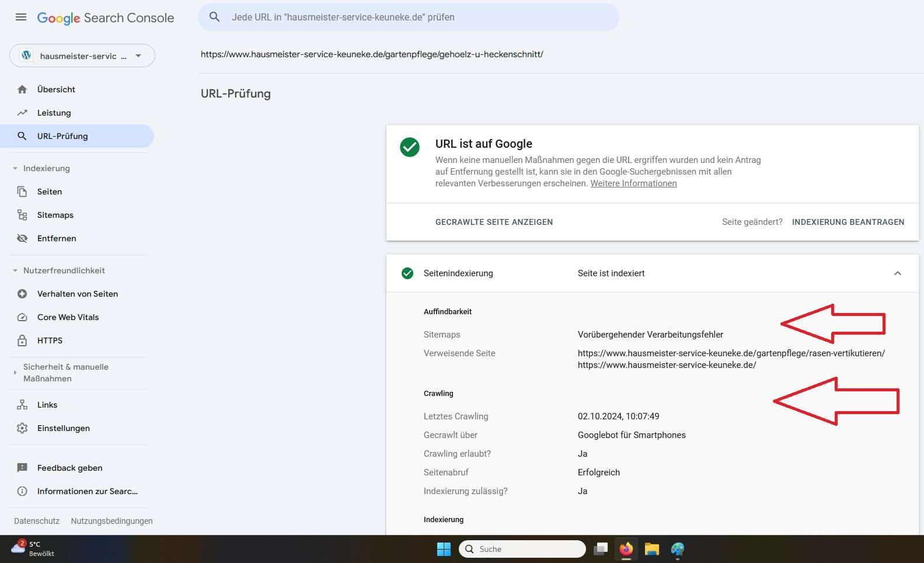Open the Nutzungsbedingungen link
The height and width of the screenshot is (563, 924).
(x=112, y=521)
